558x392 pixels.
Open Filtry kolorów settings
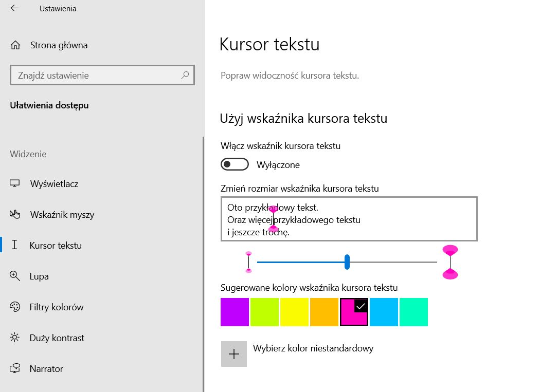pyautogui.click(x=57, y=307)
